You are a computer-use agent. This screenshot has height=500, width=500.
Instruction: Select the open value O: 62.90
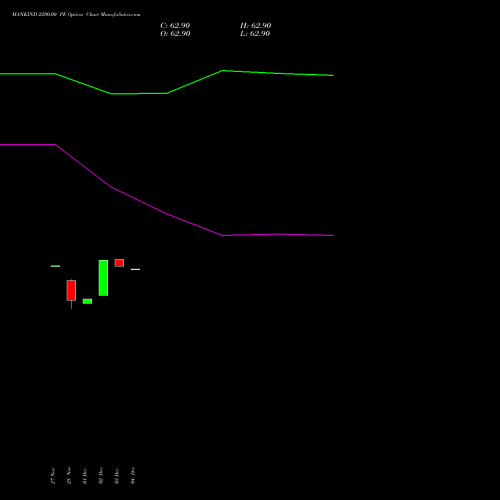[175, 34]
